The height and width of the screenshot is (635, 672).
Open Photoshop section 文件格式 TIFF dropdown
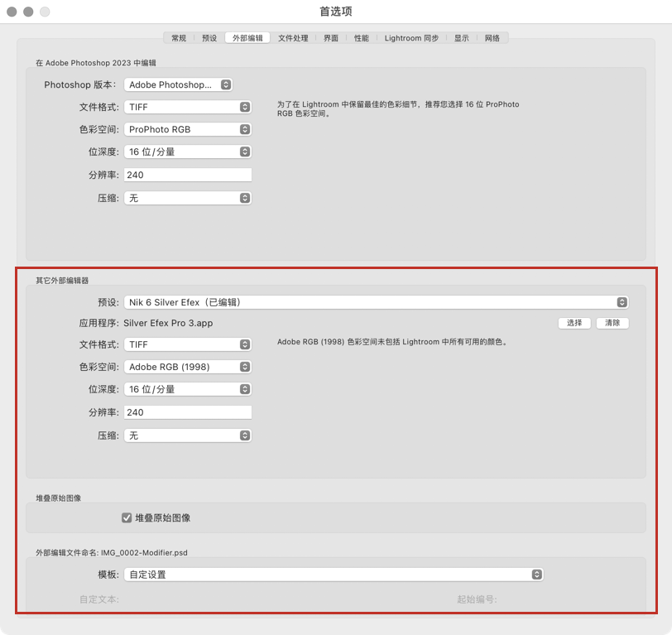coord(188,107)
